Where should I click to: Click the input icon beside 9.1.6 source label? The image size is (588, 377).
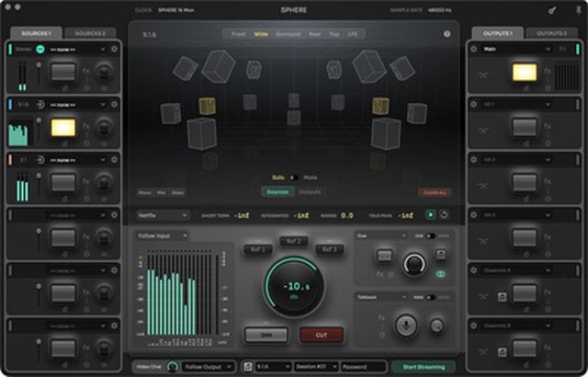coord(40,105)
